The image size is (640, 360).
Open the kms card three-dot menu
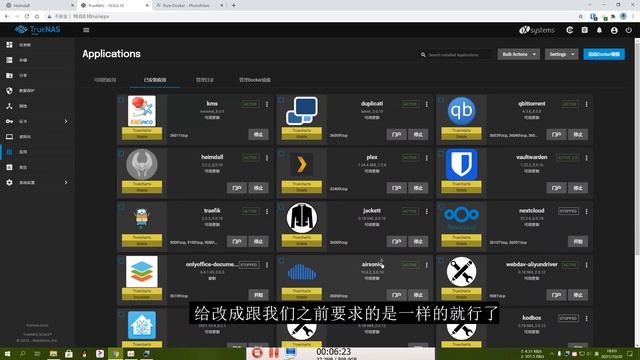tap(267, 104)
